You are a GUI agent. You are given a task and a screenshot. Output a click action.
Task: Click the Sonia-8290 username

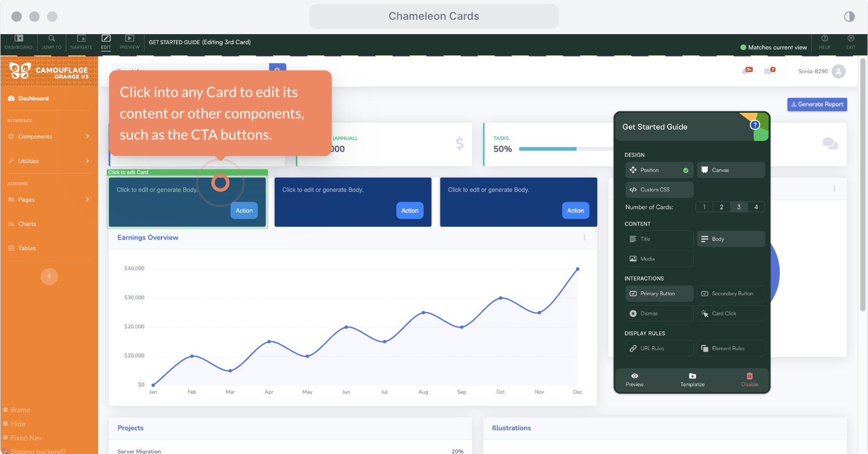click(x=813, y=71)
